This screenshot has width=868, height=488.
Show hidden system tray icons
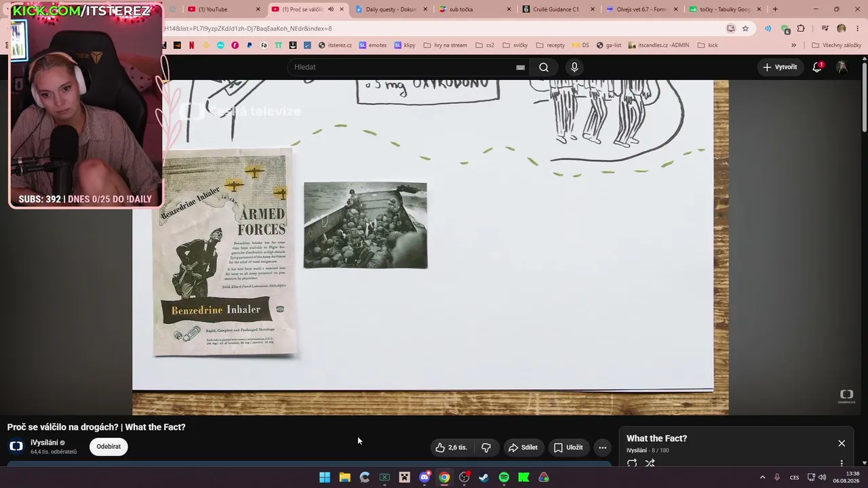[762, 477]
